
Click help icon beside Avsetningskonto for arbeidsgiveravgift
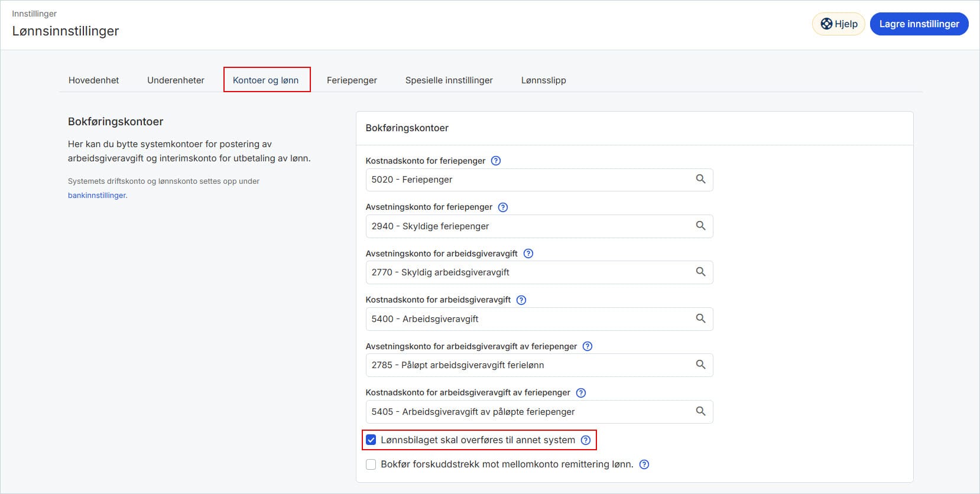pyautogui.click(x=528, y=253)
